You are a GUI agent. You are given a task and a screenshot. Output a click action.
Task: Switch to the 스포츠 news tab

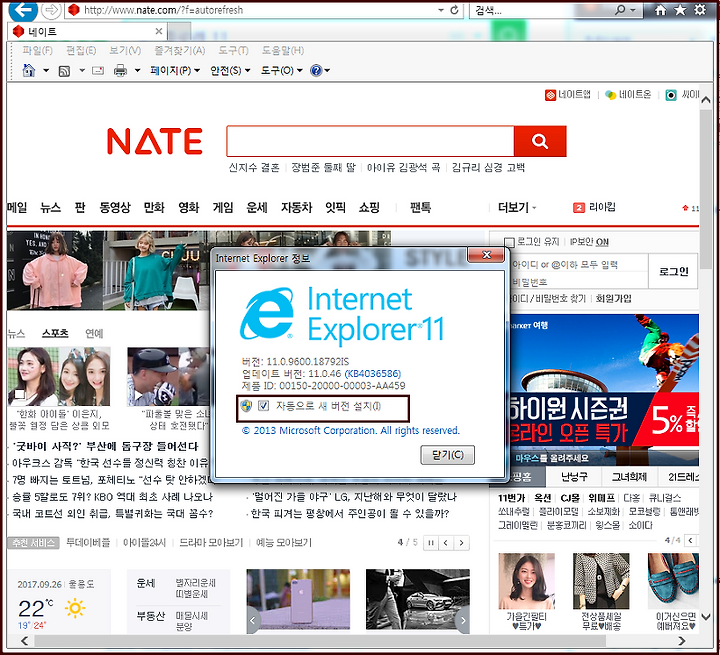(55, 333)
